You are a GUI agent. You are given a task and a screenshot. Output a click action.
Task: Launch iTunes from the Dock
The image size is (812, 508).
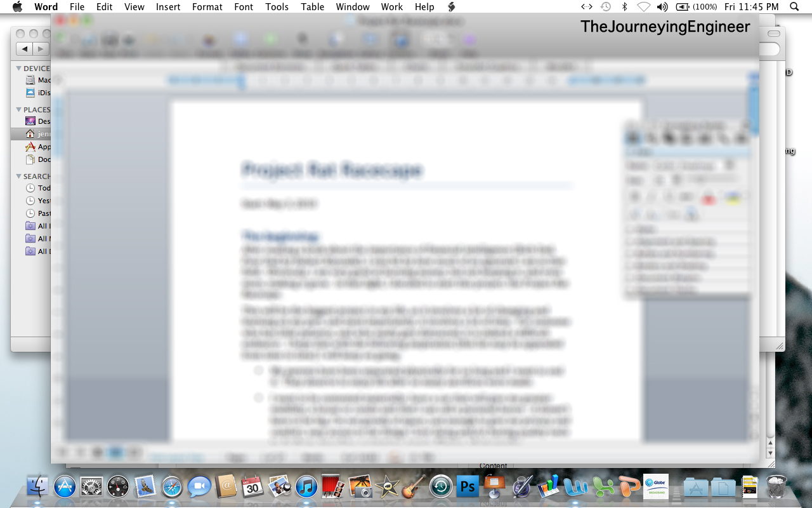point(306,488)
